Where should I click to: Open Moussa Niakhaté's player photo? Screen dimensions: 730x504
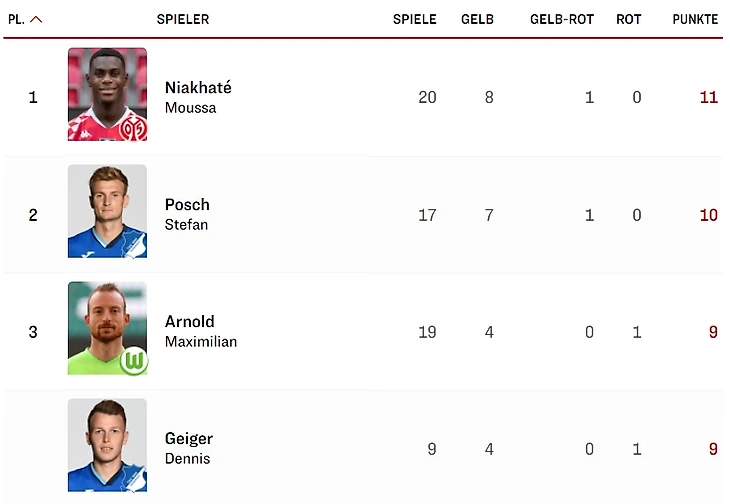(107, 94)
